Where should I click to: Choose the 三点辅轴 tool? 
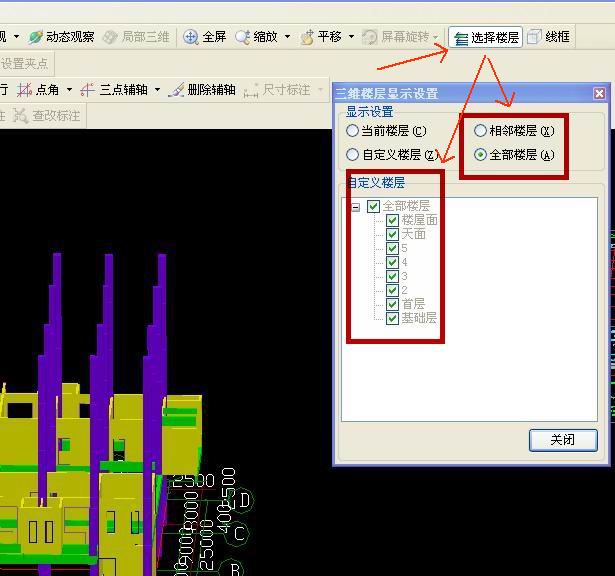click(x=114, y=90)
